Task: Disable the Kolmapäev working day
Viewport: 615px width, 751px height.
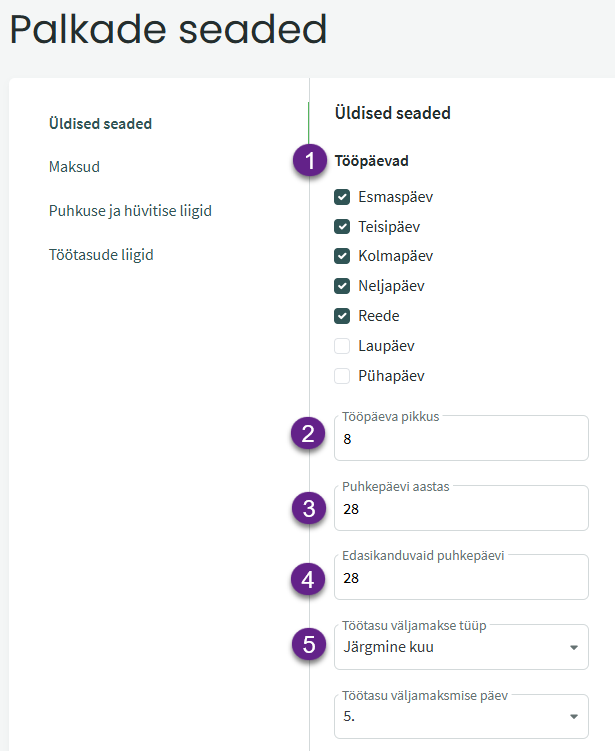Action: pos(342,256)
